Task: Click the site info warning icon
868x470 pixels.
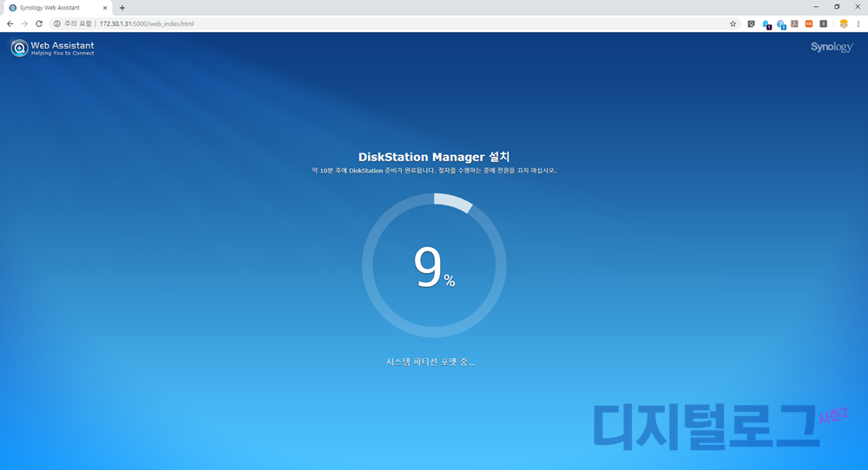Action: pos(56,23)
